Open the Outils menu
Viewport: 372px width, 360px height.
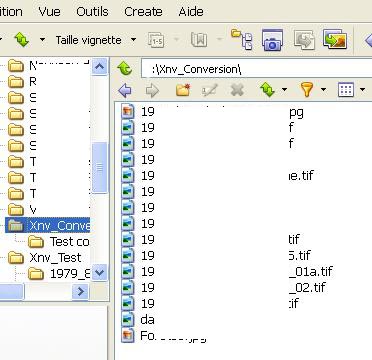92,12
